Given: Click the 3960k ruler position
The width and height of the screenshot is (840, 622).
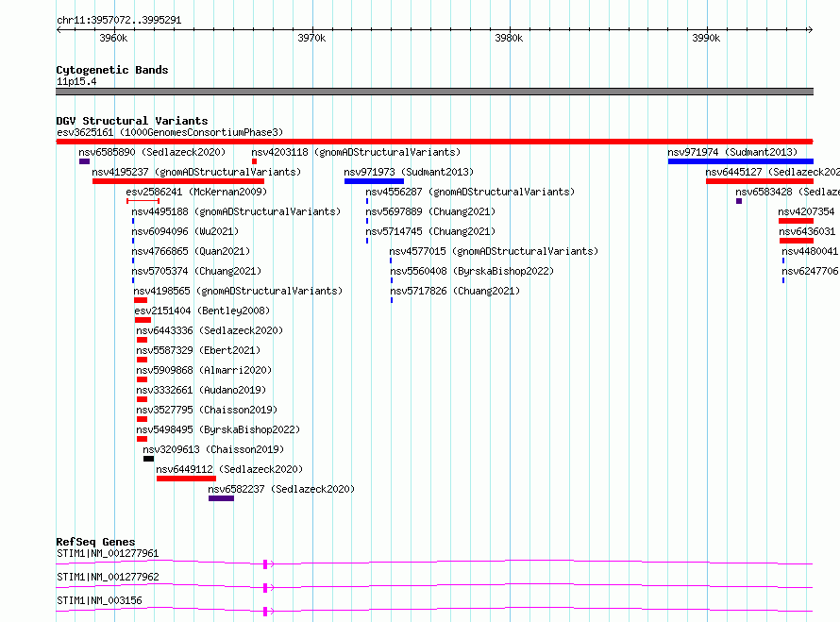Looking at the screenshot, I should pos(113,38).
